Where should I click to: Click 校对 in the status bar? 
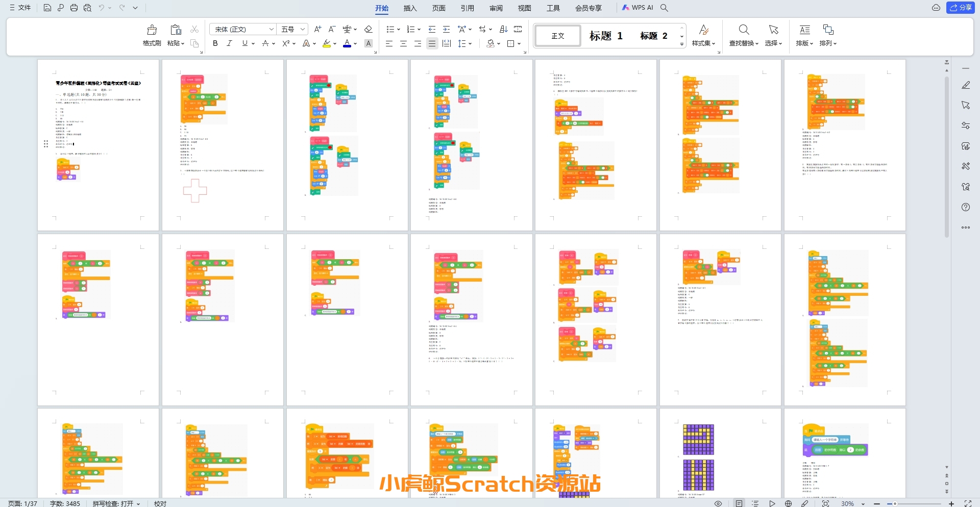click(160, 503)
